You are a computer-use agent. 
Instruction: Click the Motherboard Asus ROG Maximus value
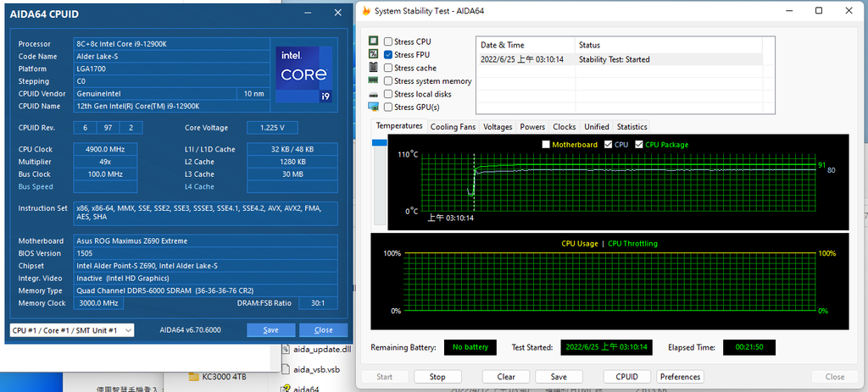tap(205, 240)
